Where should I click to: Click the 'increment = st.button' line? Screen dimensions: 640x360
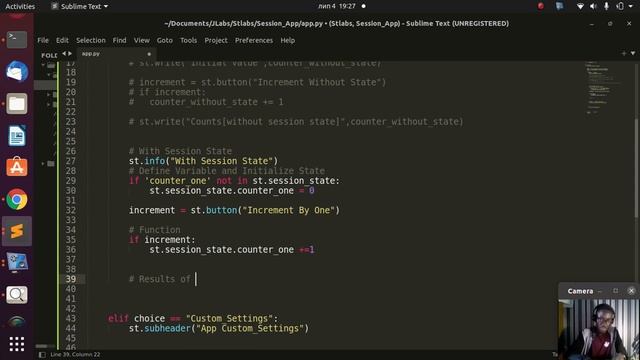[234, 210]
